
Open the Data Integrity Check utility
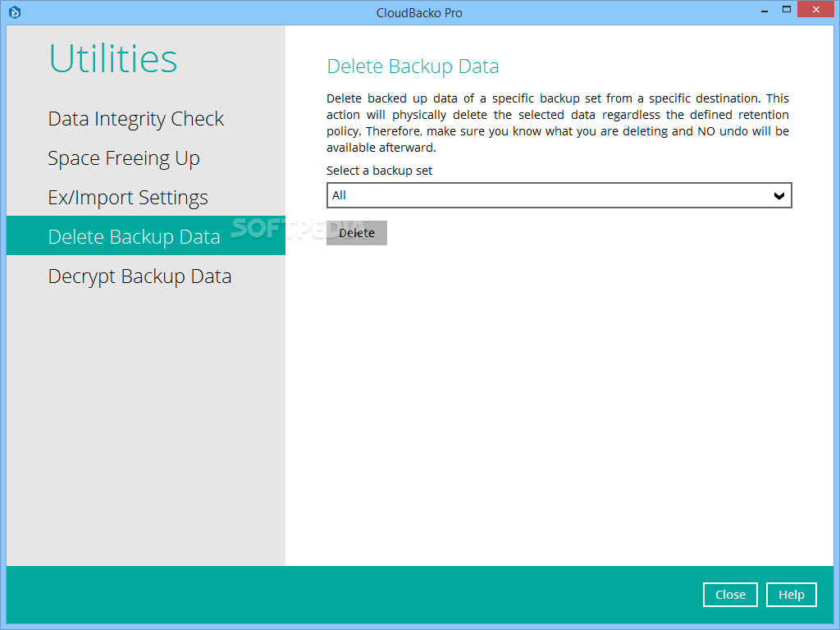click(136, 119)
